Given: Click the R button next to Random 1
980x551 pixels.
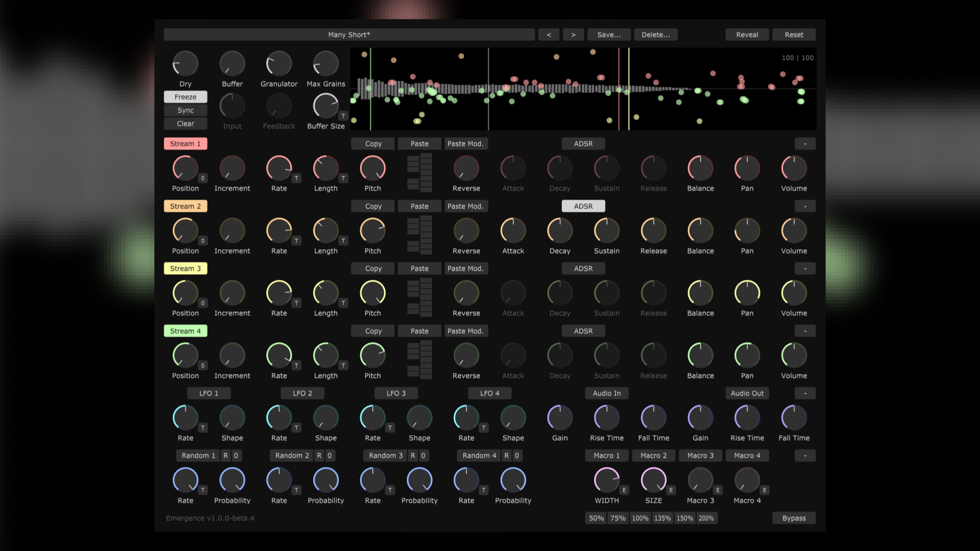Looking at the screenshot, I should pyautogui.click(x=226, y=456).
